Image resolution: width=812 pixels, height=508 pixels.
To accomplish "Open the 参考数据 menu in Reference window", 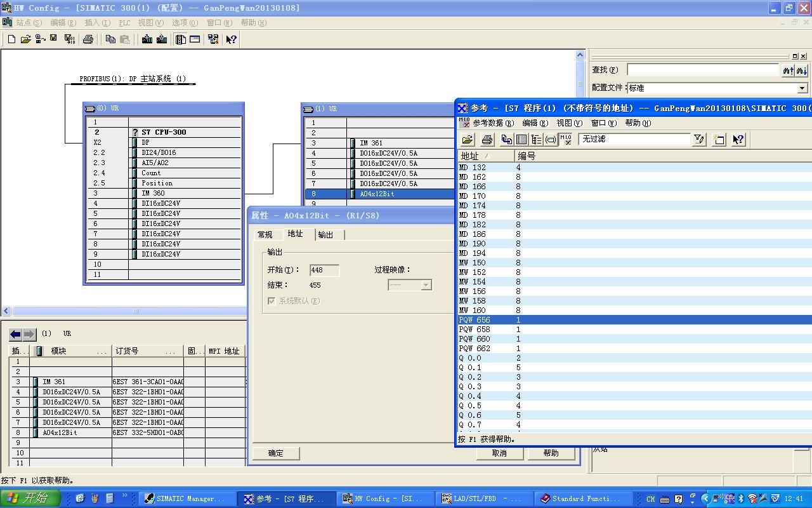I will 493,123.
